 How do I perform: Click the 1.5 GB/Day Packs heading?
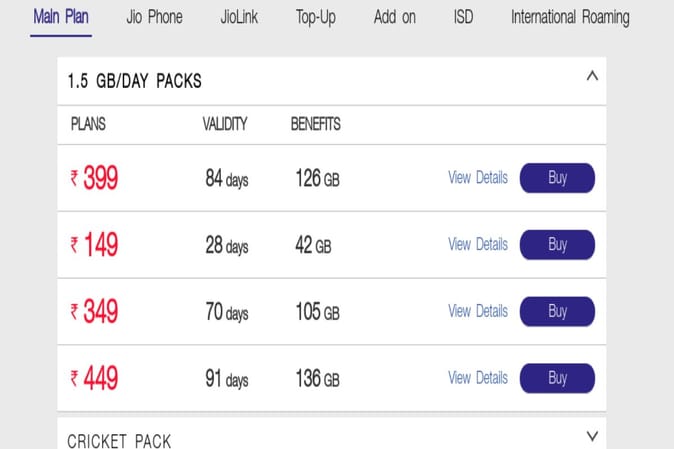[x=135, y=81]
